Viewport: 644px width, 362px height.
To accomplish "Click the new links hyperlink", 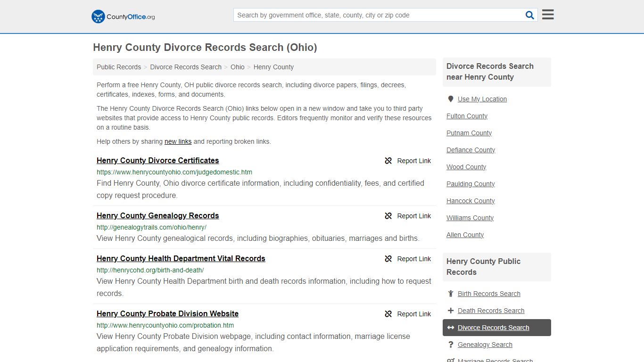I will point(178,141).
